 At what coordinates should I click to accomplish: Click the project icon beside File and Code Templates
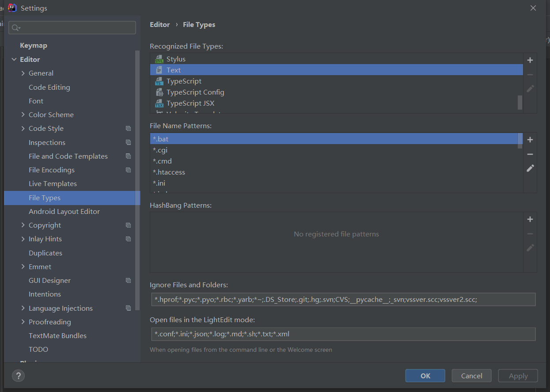pyautogui.click(x=128, y=156)
